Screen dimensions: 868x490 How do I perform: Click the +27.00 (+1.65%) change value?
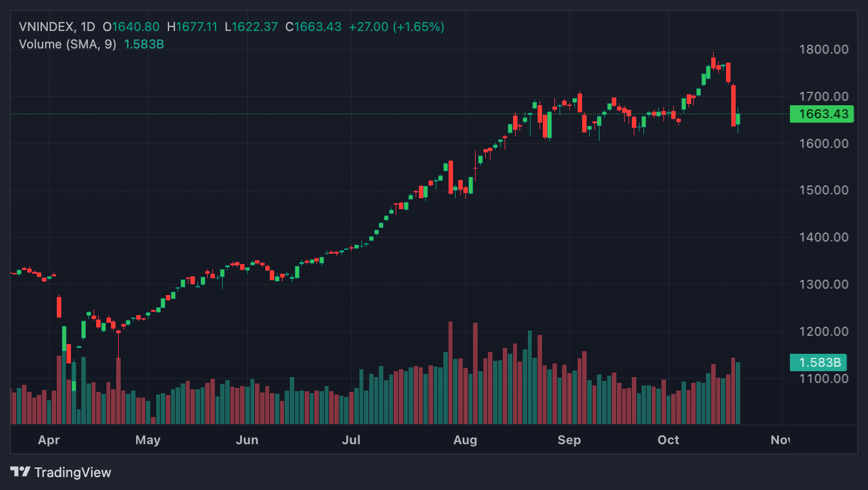(x=396, y=27)
